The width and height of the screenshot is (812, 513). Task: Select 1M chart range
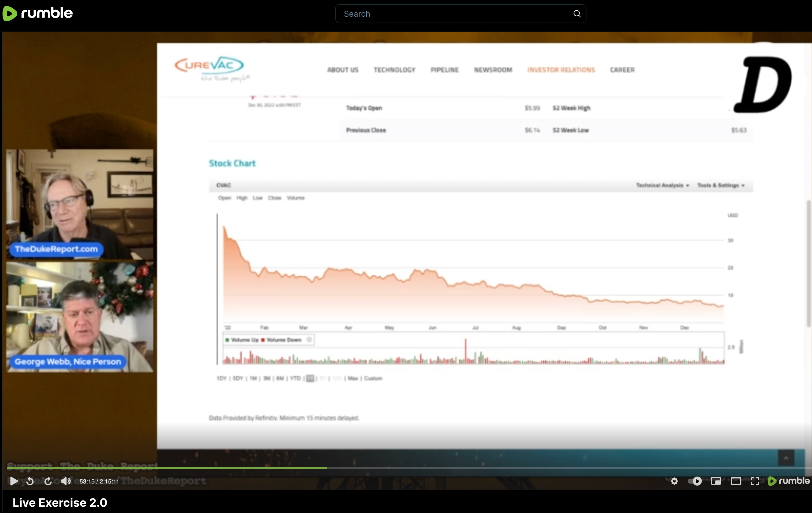click(253, 378)
